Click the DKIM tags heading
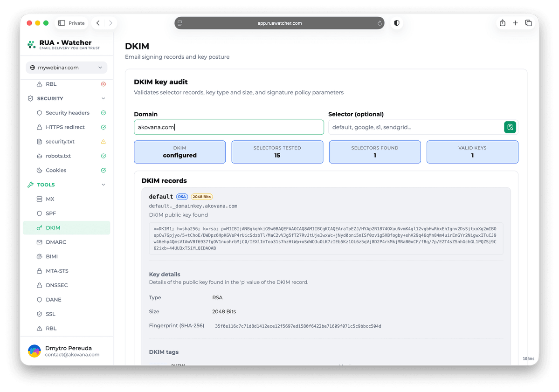 164,352
